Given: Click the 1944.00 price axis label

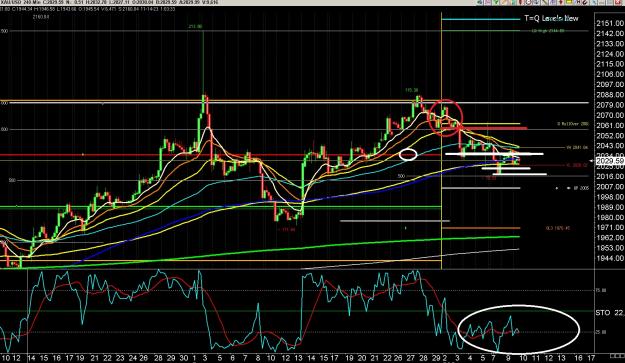Looking at the screenshot, I should point(610,259).
